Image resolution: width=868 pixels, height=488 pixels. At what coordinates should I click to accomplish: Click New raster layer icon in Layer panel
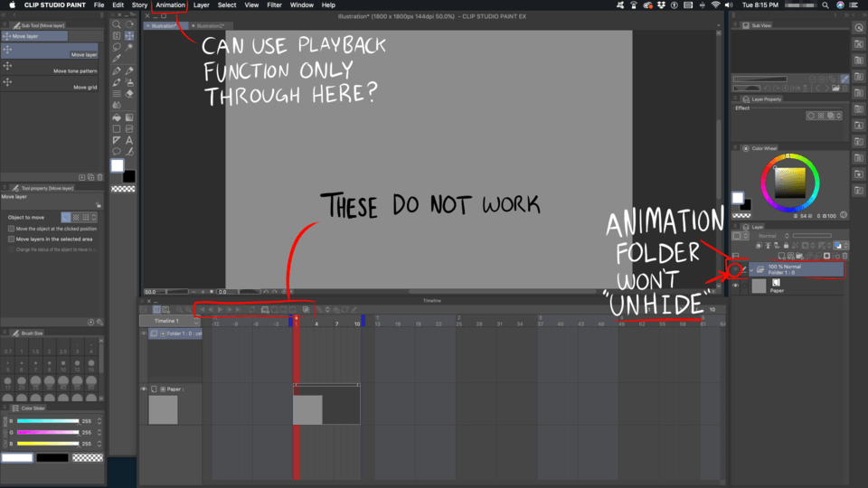(781, 256)
